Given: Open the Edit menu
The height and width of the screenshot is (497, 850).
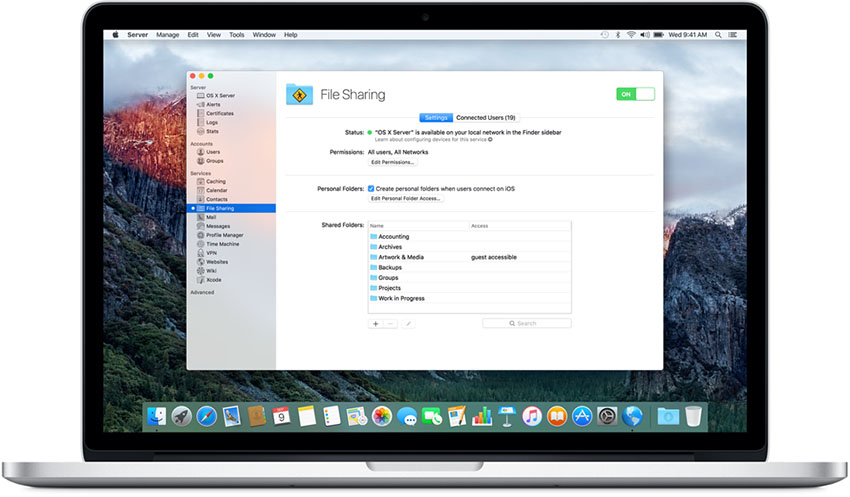Looking at the screenshot, I should tap(193, 35).
